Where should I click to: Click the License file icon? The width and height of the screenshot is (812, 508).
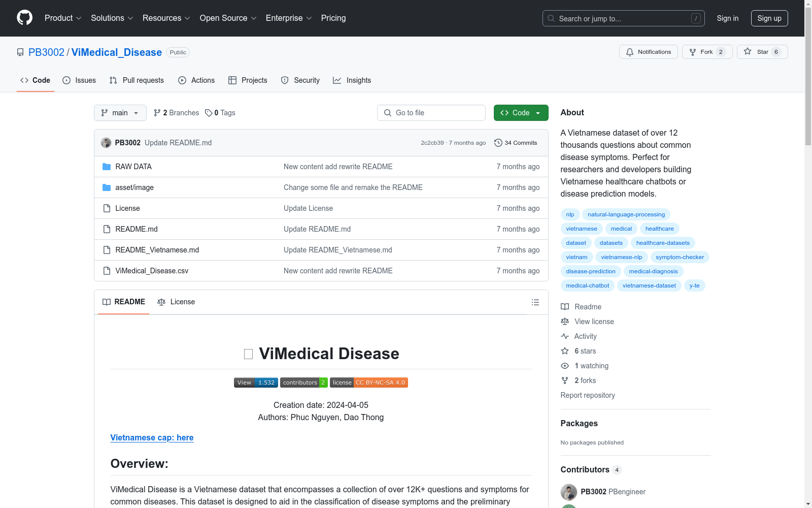107,208
